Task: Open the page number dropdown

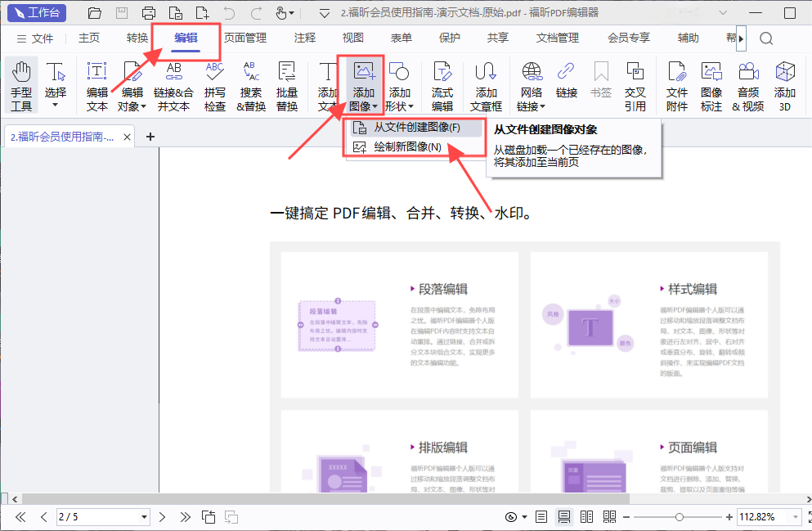Action: (145, 517)
